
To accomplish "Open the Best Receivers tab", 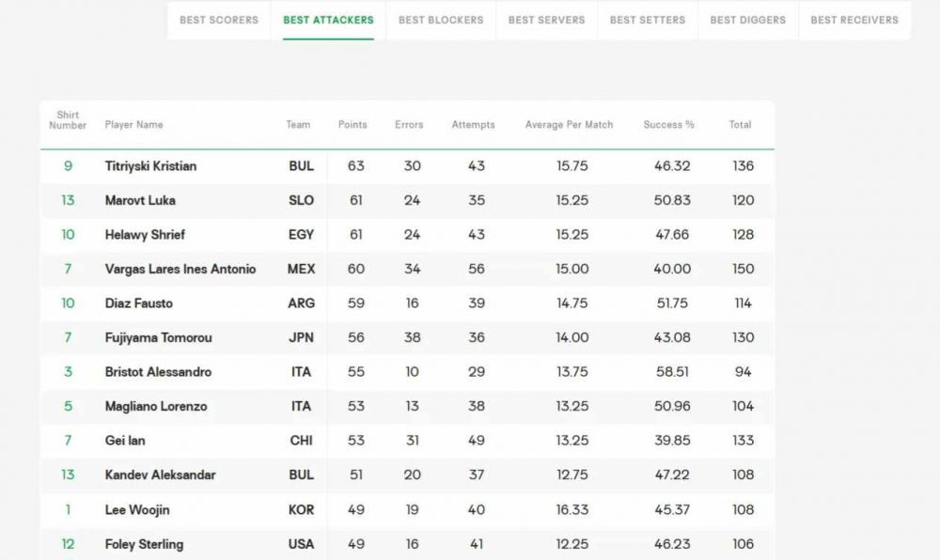I will [854, 20].
